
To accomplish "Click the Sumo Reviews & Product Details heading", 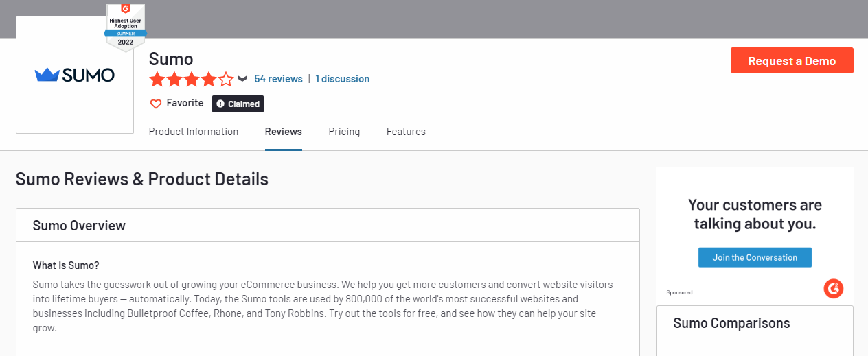I will click(142, 179).
